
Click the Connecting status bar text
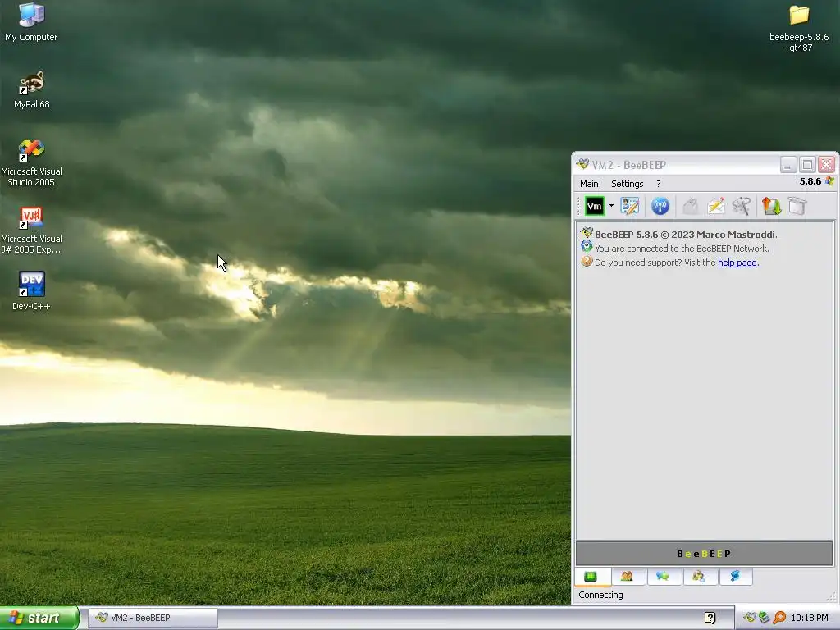[x=600, y=595]
